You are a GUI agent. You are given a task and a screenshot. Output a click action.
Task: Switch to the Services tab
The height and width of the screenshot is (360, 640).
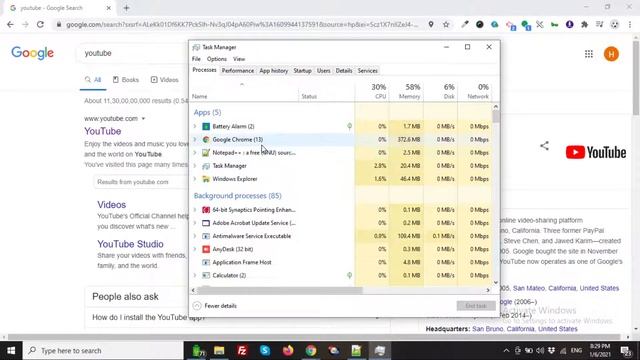367,71
